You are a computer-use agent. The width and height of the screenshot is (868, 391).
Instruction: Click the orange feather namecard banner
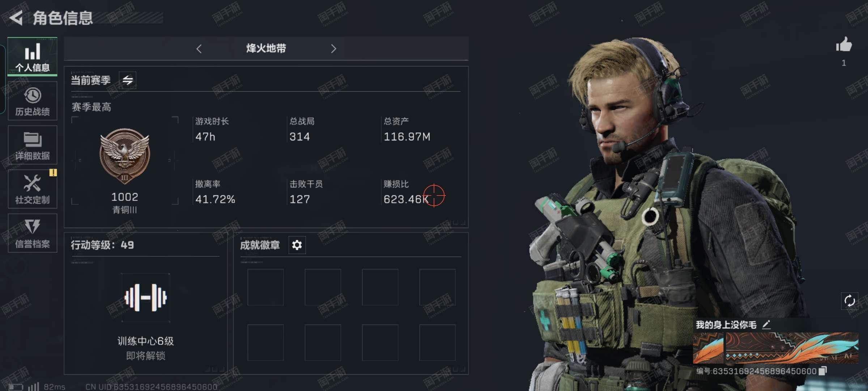[x=775, y=348]
